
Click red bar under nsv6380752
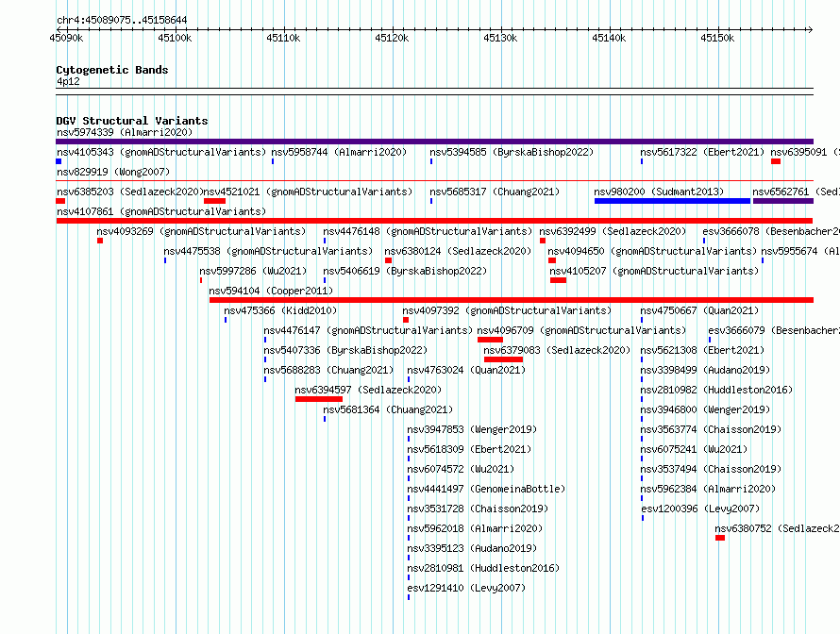tap(720, 538)
